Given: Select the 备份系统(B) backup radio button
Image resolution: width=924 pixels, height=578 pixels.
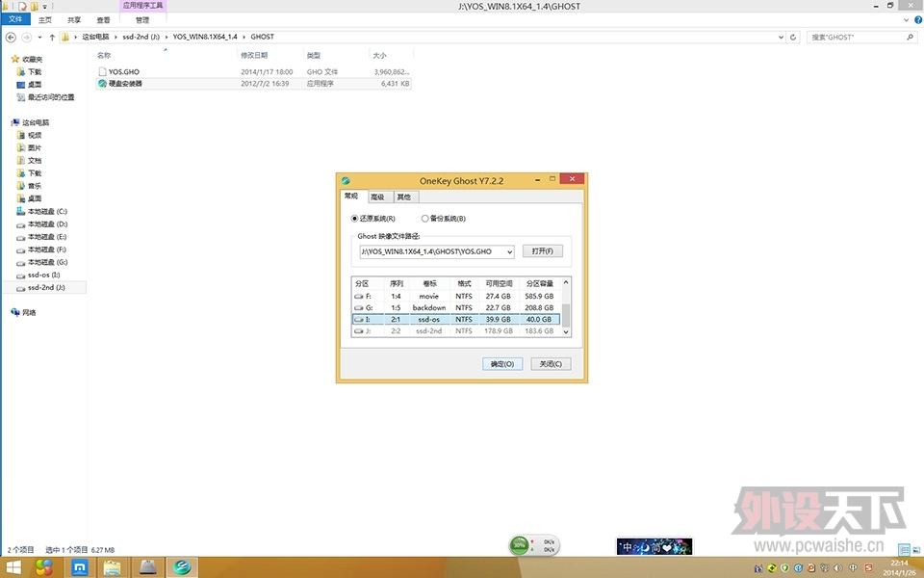Looking at the screenshot, I should [x=424, y=219].
